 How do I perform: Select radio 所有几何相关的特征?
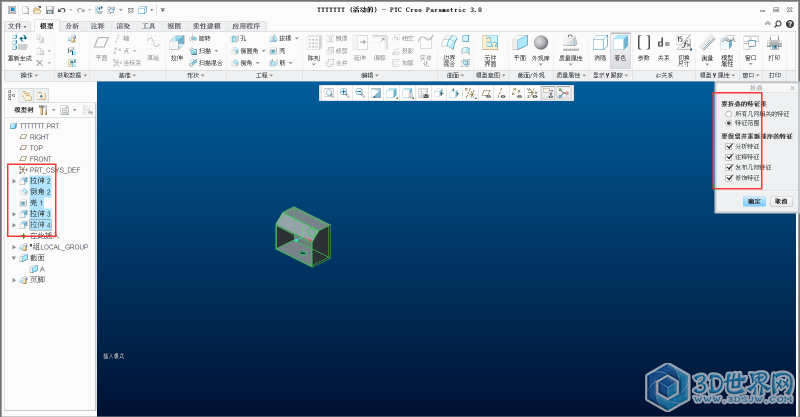[729, 114]
